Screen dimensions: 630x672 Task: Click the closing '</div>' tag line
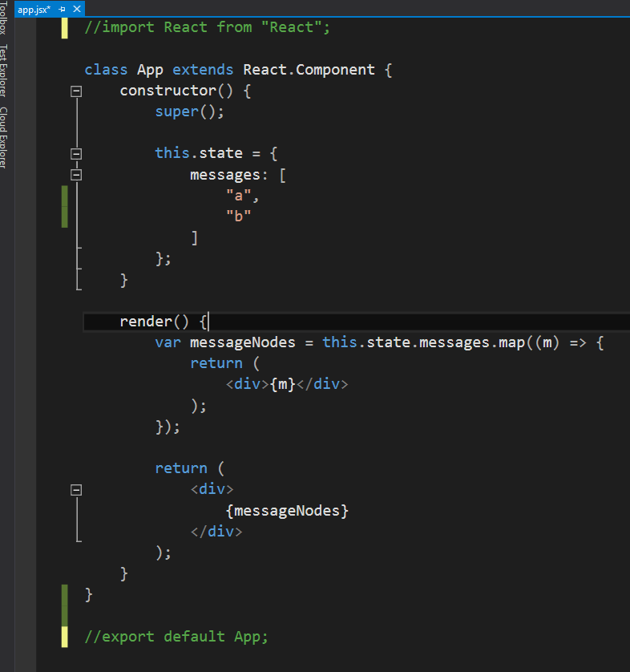(216, 532)
